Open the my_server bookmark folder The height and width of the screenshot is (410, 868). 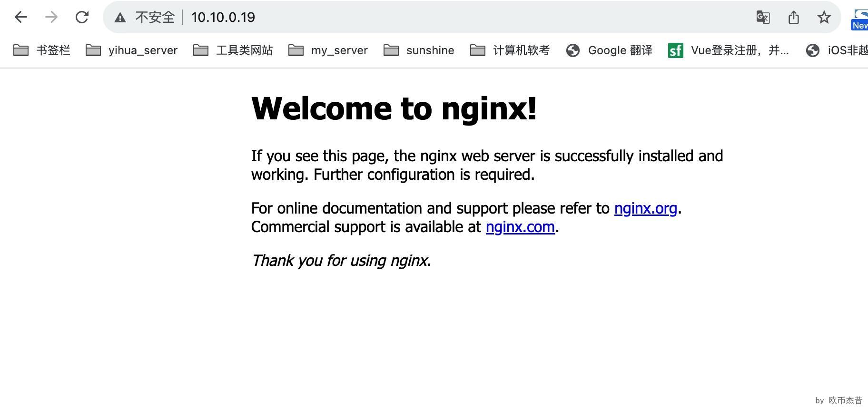pyautogui.click(x=328, y=50)
